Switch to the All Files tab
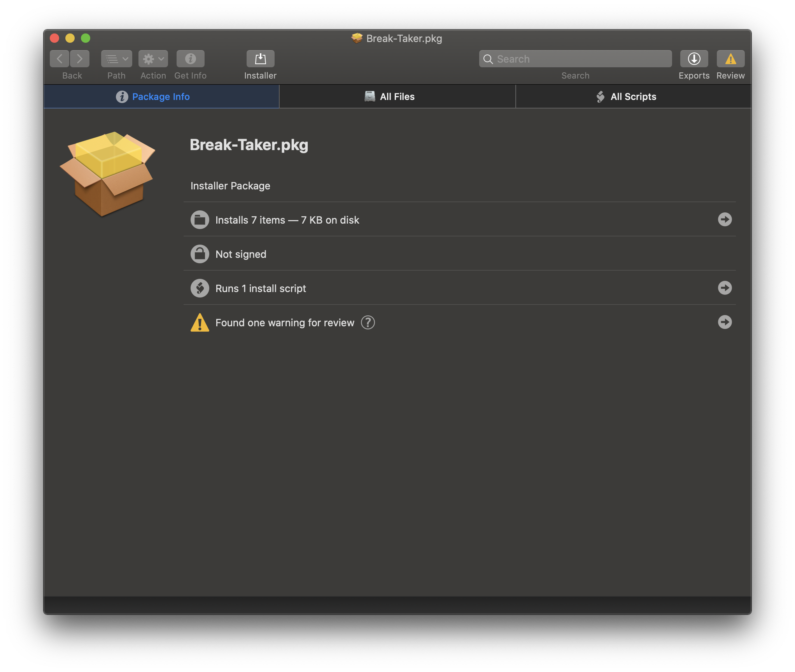 coord(397,96)
